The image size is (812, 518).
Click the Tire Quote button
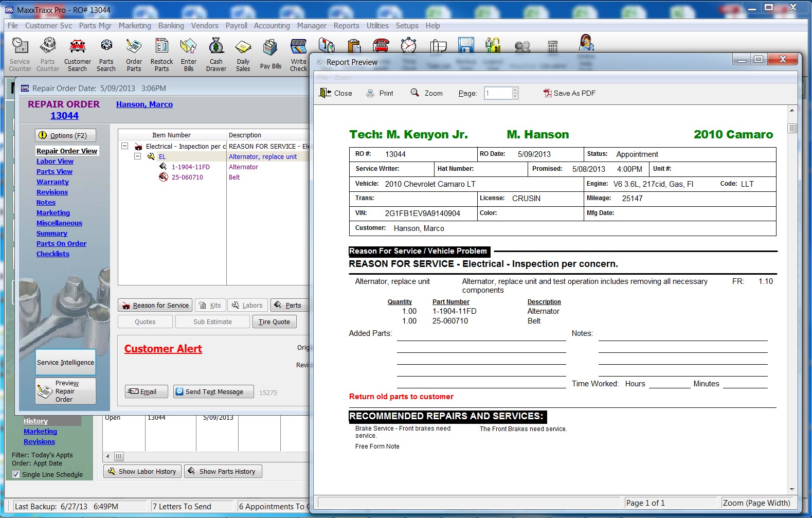pyautogui.click(x=274, y=321)
